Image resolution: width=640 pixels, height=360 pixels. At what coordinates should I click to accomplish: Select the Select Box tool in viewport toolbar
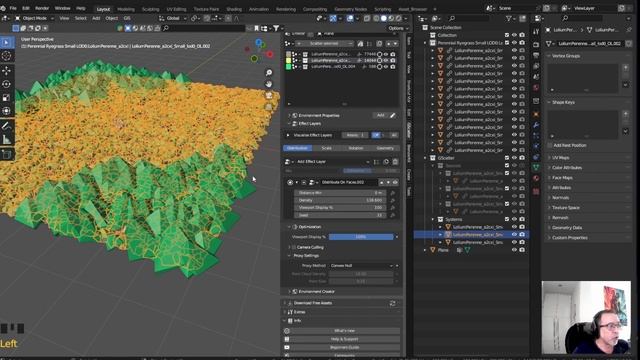7,43
